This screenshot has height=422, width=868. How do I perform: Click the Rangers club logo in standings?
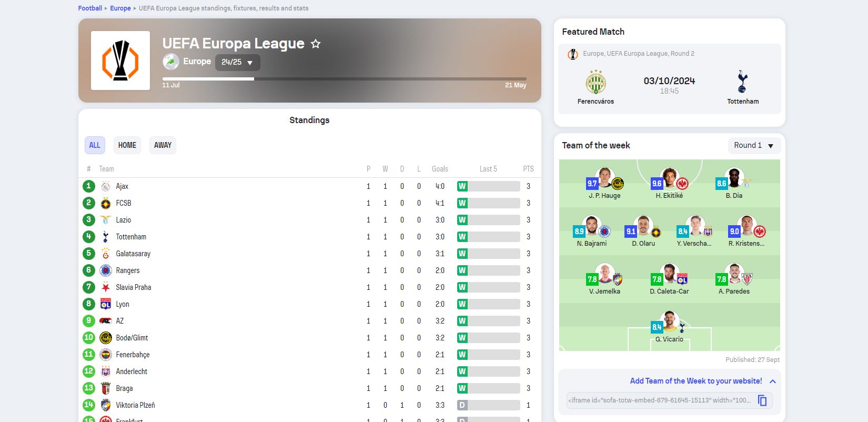(106, 270)
